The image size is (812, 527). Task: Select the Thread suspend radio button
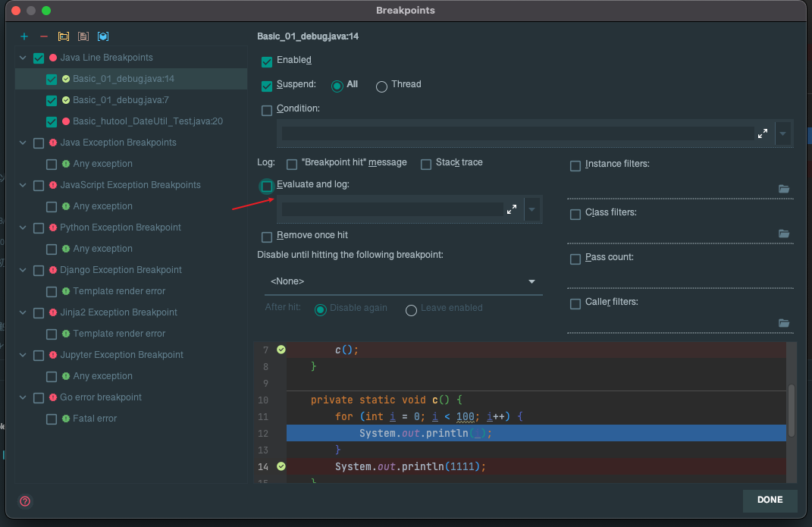point(381,86)
